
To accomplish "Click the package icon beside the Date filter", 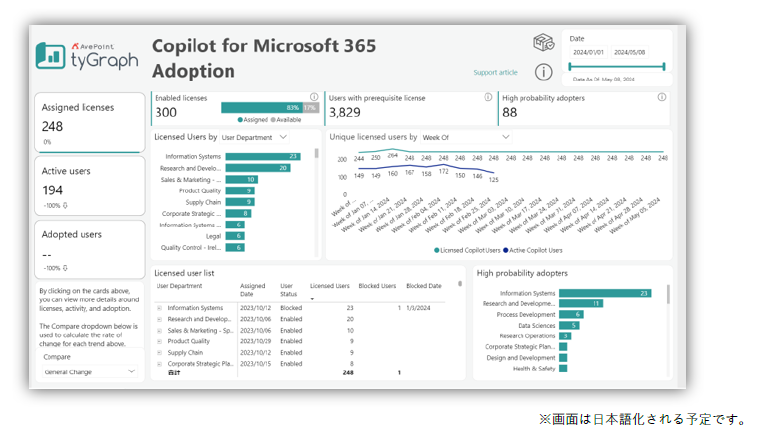I will [x=543, y=43].
